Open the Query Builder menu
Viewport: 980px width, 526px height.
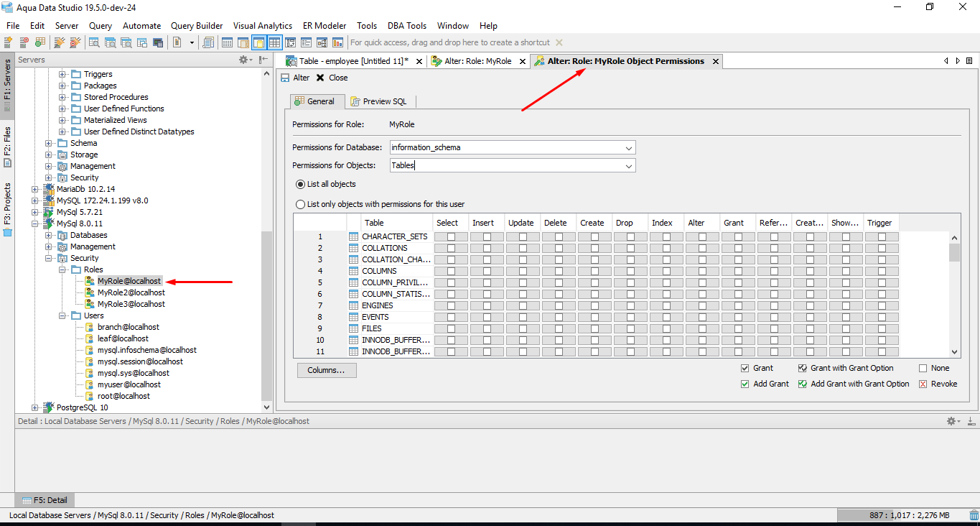[197, 26]
